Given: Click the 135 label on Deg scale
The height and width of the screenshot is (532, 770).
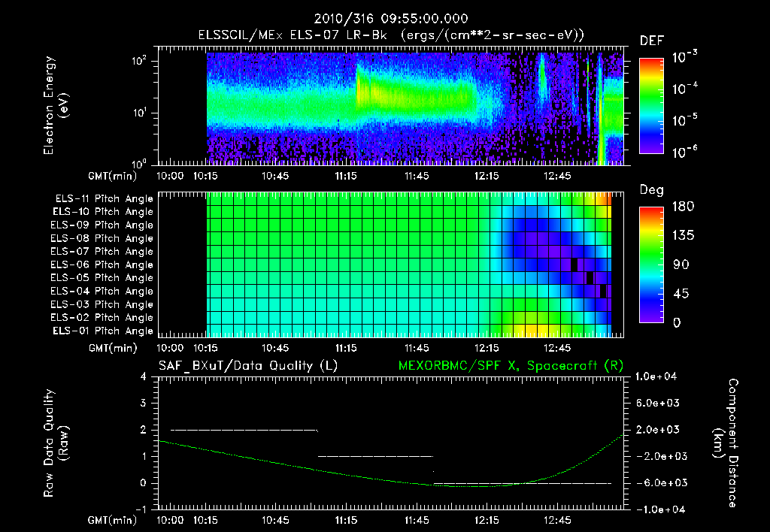Looking at the screenshot, I should point(683,235).
